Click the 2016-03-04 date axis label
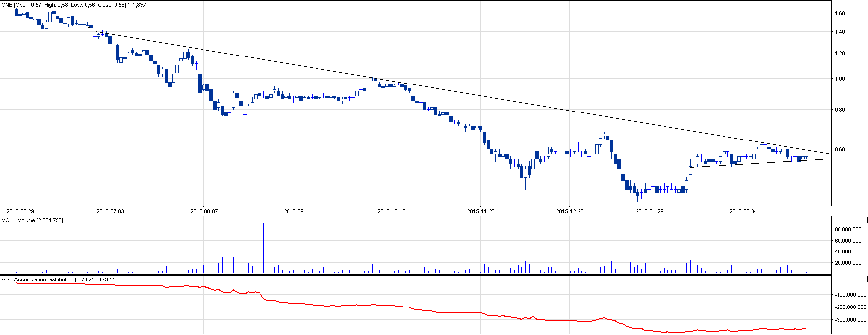The height and width of the screenshot is (335, 868). click(x=743, y=211)
